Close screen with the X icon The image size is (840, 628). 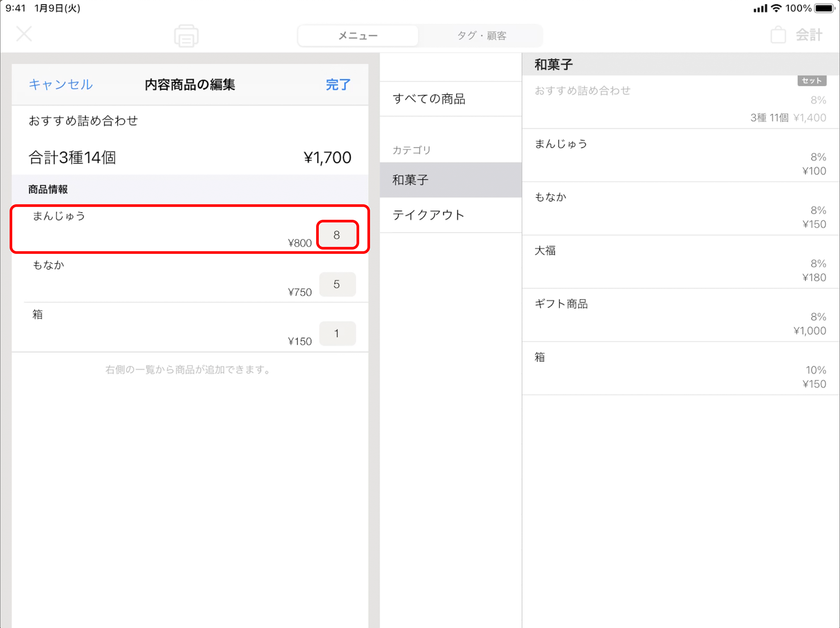point(24,34)
